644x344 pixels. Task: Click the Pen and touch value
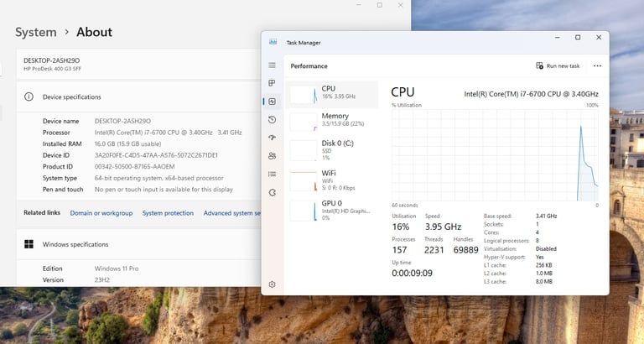tap(164, 190)
